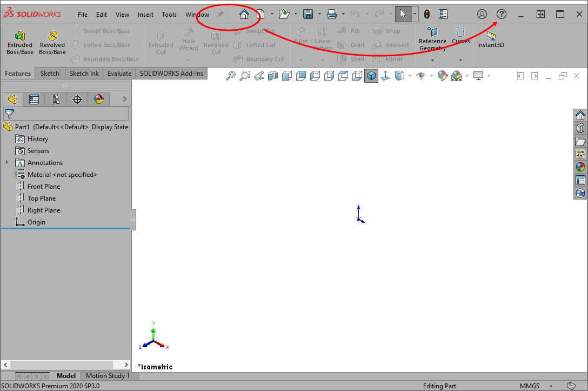Open DimXpertManager crosshair tab
Screen dimensions: 588x391
coord(77,100)
